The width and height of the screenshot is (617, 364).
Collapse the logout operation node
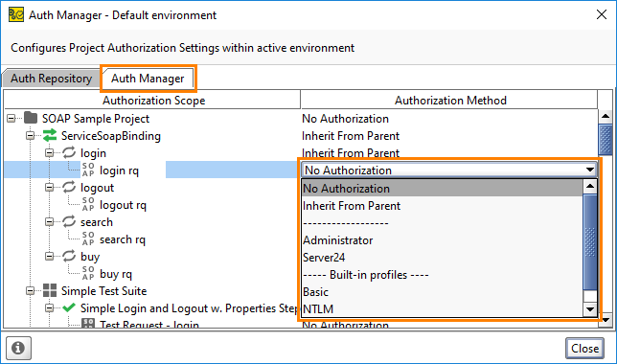pyautogui.click(x=49, y=188)
